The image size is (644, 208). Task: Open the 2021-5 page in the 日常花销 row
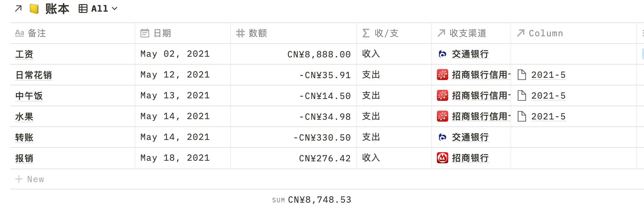(x=549, y=75)
